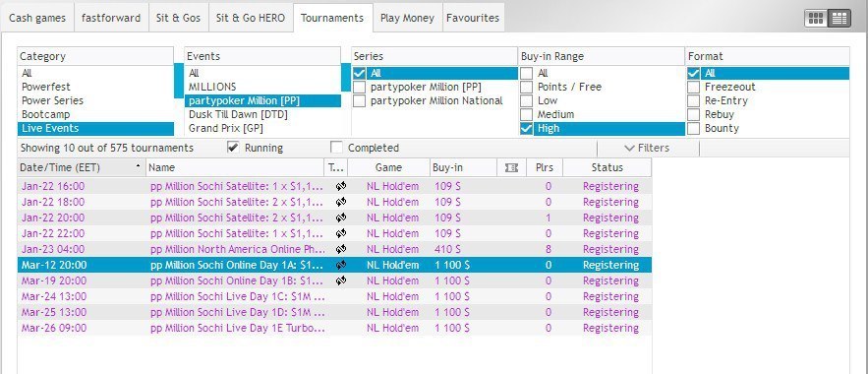Select Live Events category
This screenshot has height=374, width=868.
point(95,129)
